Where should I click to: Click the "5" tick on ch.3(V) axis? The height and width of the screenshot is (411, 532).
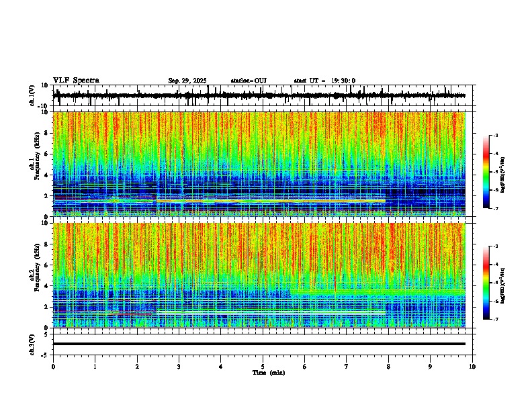[x=47, y=334]
